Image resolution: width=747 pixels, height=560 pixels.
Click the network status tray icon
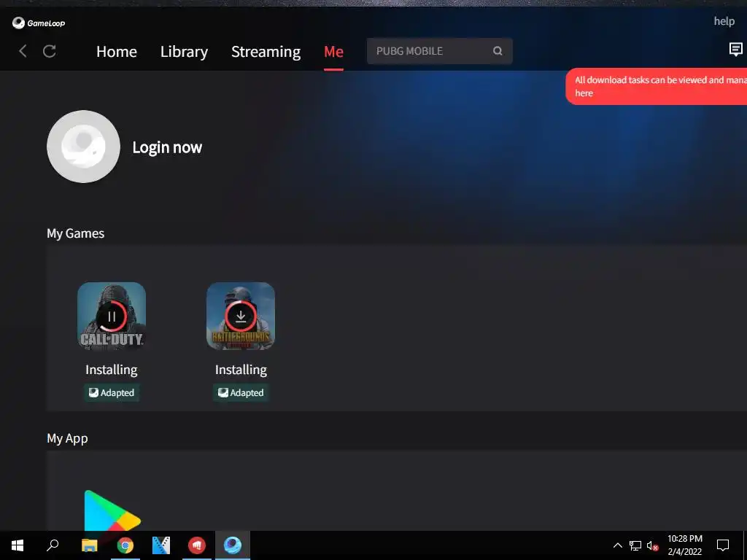pyautogui.click(x=635, y=545)
